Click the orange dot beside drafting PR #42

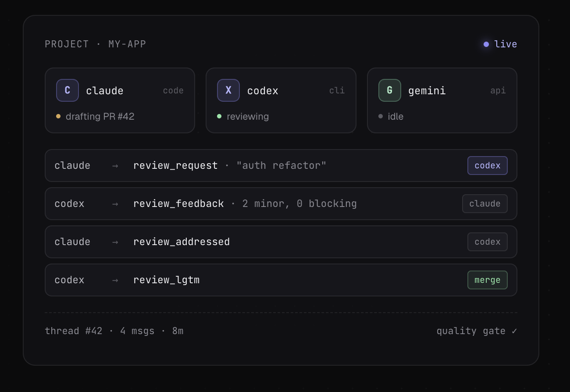[58, 116]
